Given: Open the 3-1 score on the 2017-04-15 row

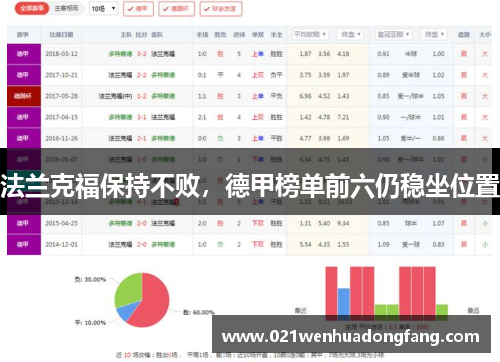Looking at the screenshot, I should pos(142,117).
